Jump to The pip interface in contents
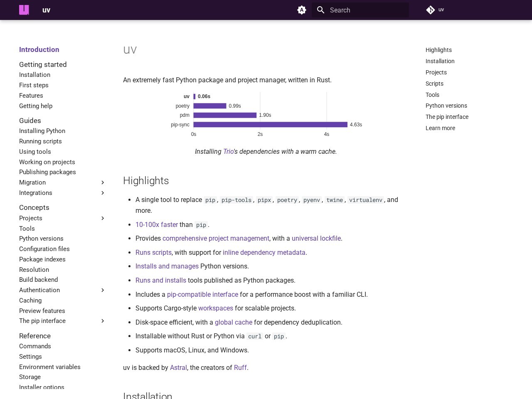Viewport: 532px width, 399px height. click(x=447, y=117)
